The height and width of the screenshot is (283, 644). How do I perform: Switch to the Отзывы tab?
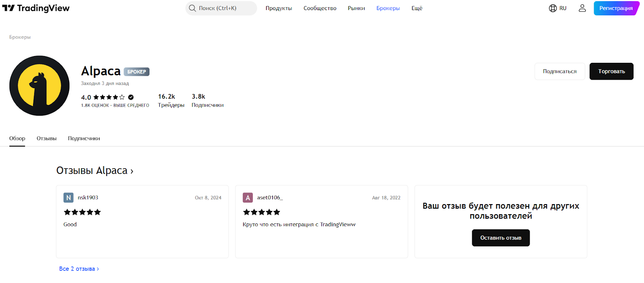[x=47, y=138]
